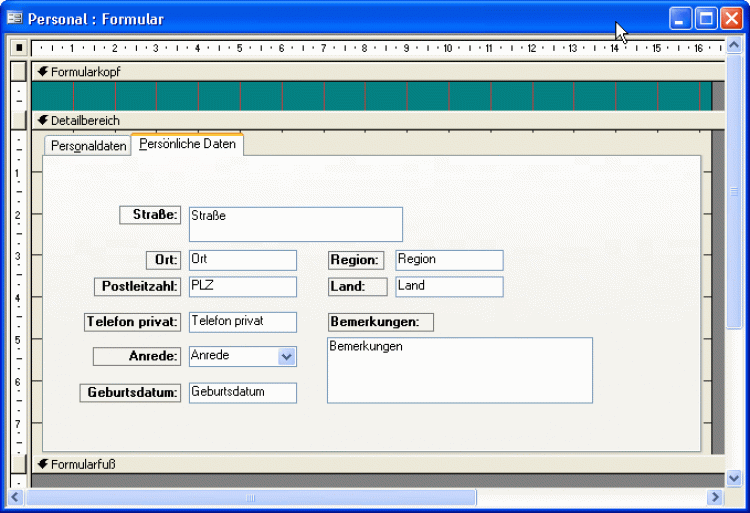Image resolution: width=750 pixels, height=513 pixels.
Task: Click the Bemerkungen memo field
Action: (459, 370)
